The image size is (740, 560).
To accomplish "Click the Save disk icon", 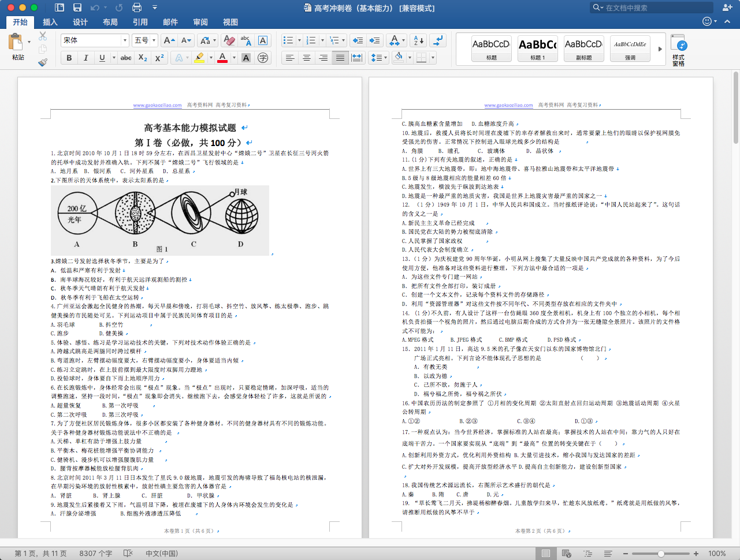I will tap(77, 8).
